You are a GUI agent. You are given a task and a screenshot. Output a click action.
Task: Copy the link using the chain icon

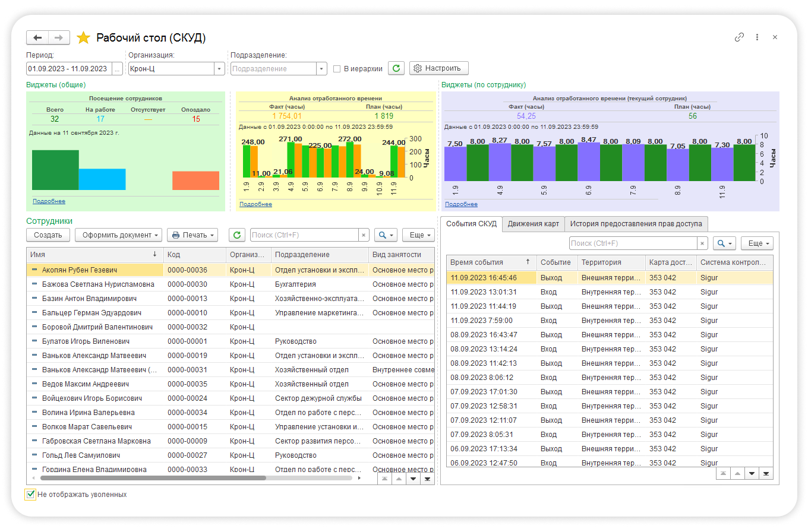click(739, 37)
